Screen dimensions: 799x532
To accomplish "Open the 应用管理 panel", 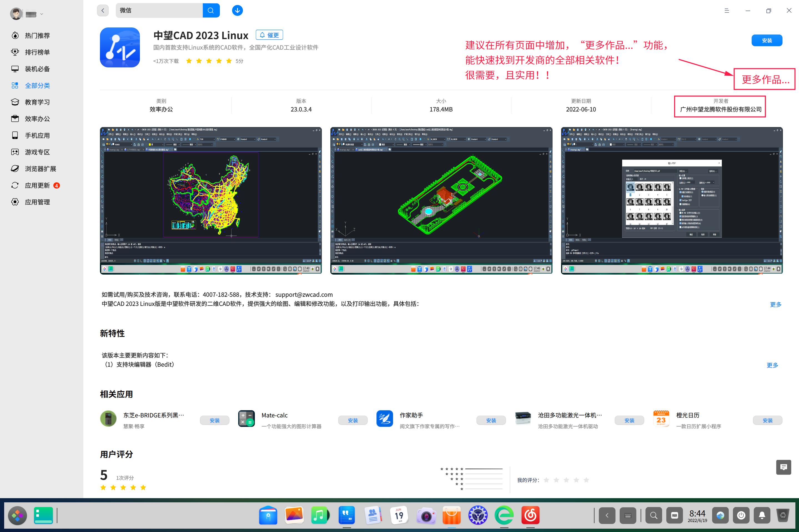I will coord(37,202).
